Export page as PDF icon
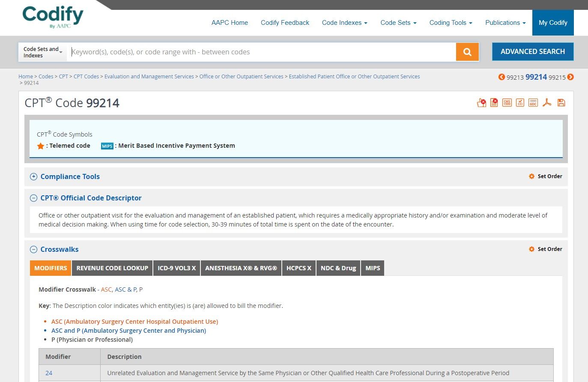 tap(547, 103)
